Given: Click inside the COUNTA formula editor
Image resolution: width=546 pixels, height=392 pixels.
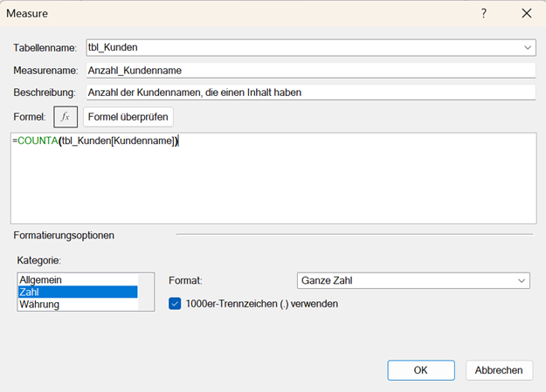Looking at the screenshot, I should pos(96,141).
